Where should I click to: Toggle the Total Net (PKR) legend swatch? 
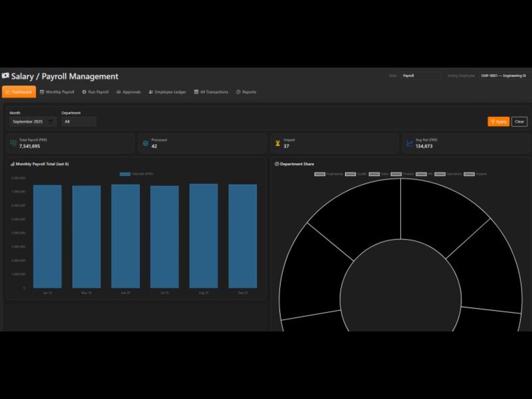pyautogui.click(x=125, y=174)
